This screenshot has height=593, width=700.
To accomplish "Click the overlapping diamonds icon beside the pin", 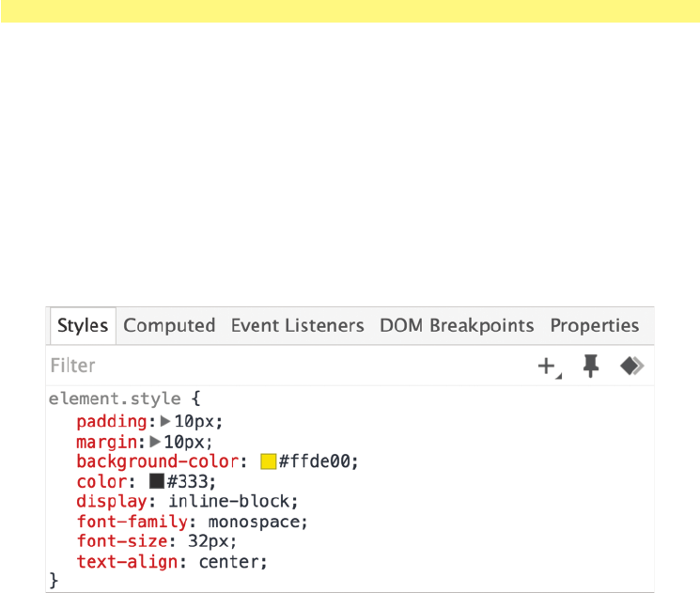I will pyautogui.click(x=632, y=367).
